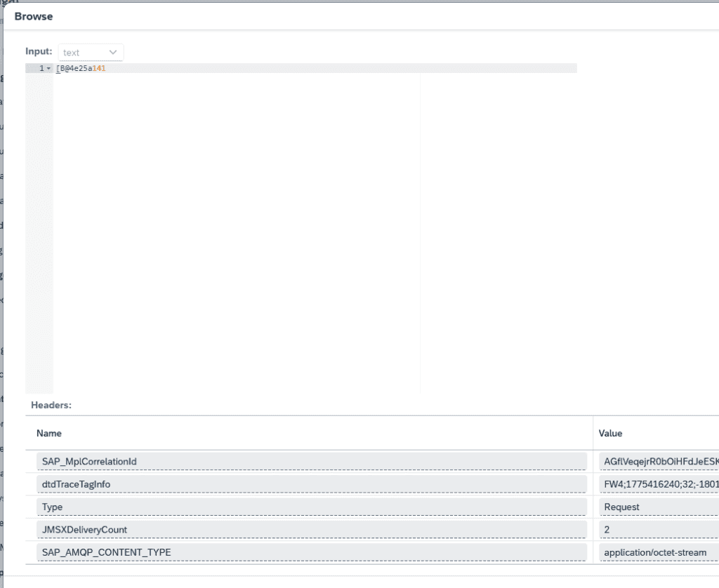Click the value field starting with FW4;1775416240
The height and width of the screenshot is (588, 719).
click(659, 484)
